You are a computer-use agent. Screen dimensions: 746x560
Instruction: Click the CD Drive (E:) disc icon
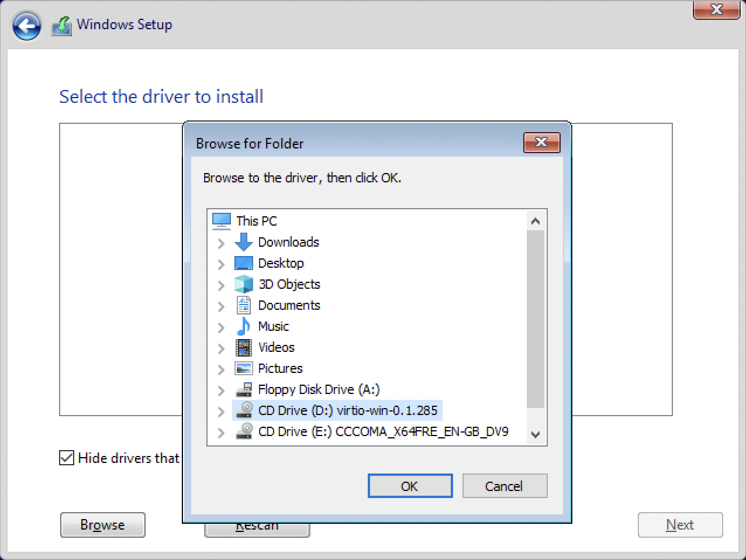click(x=244, y=431)
